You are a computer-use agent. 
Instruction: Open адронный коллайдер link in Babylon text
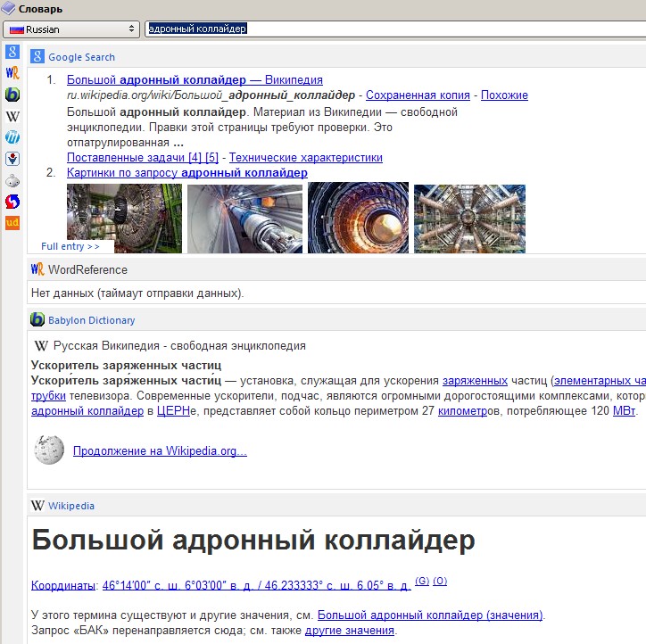tap(87, 410)
